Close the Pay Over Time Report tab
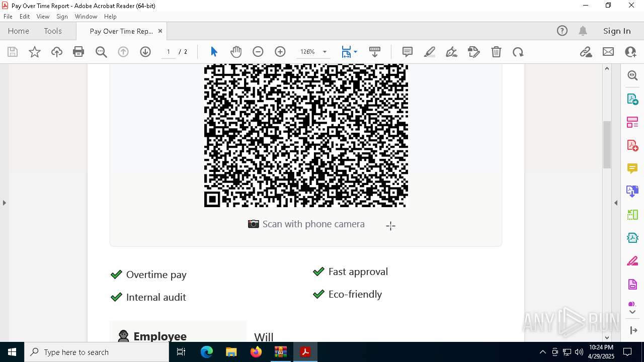This screenshot has height=362, width=644. click(x=160, y=31)
